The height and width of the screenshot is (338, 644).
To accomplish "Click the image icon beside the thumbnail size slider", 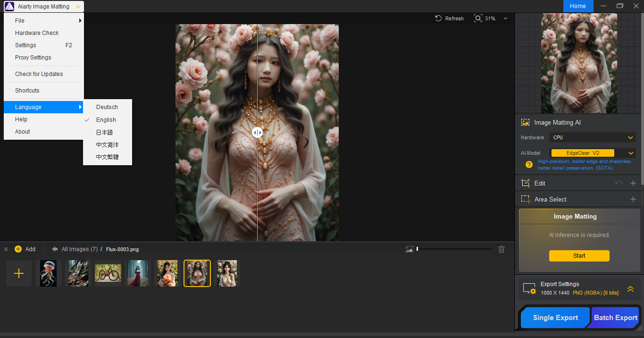I will point(409,249).
